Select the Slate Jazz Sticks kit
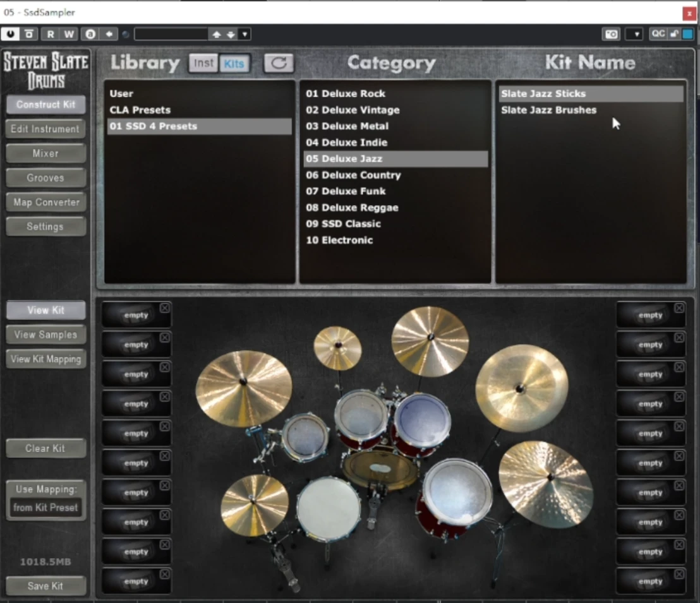This screenshot has width=700, height=603. click(591, 93)
